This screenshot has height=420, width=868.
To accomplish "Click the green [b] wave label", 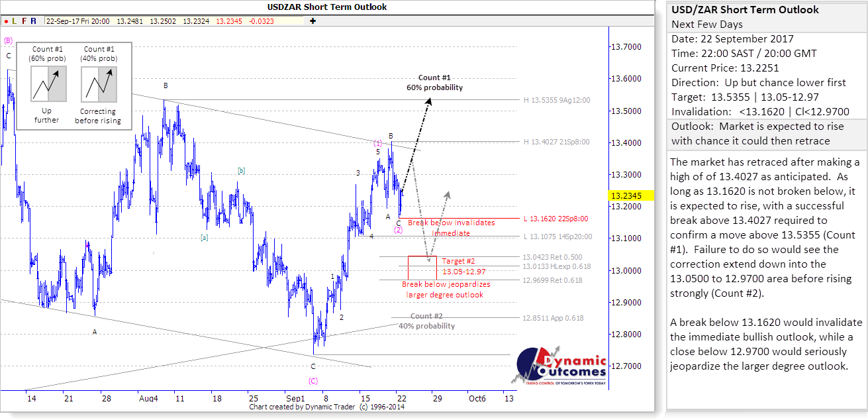I will (242, 171).
